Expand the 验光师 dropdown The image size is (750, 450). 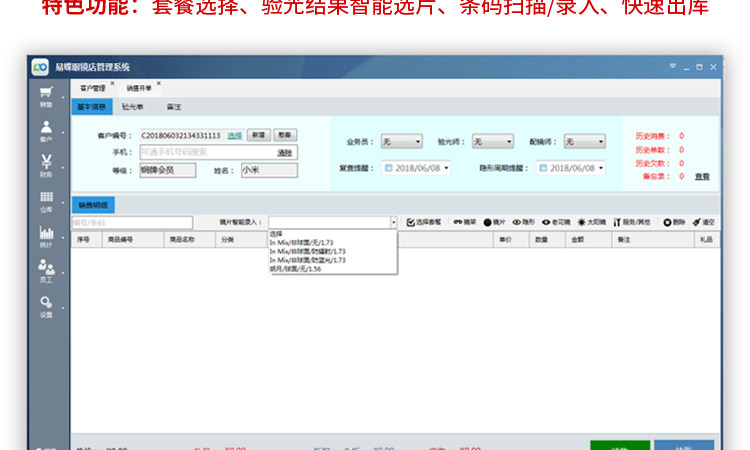pyautogui.click(x=493, y=142)
